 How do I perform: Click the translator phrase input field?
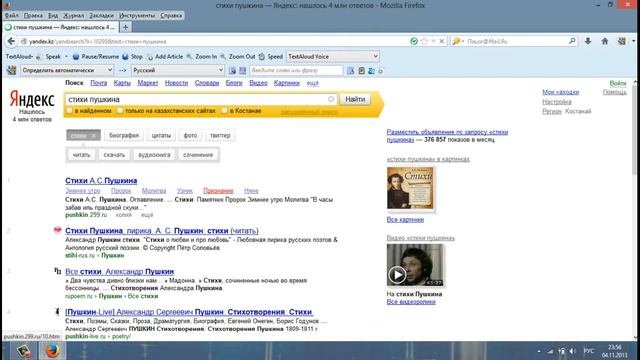tap(296, 71)
